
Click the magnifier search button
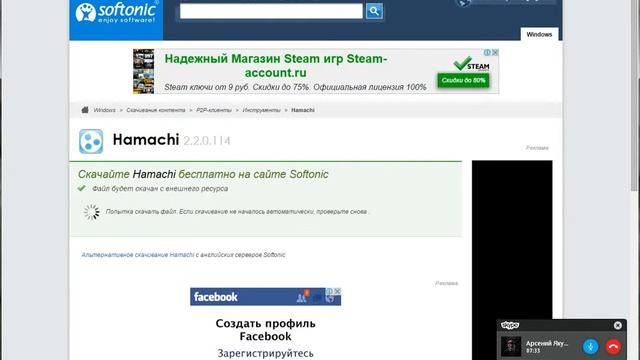(x=374, y=11)
